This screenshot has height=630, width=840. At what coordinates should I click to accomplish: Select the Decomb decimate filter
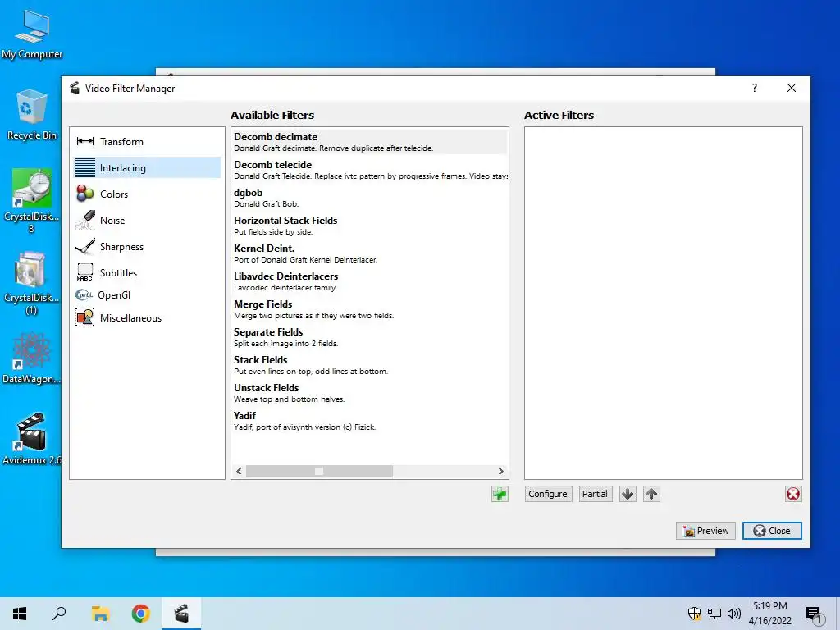(x=370, y=142)
